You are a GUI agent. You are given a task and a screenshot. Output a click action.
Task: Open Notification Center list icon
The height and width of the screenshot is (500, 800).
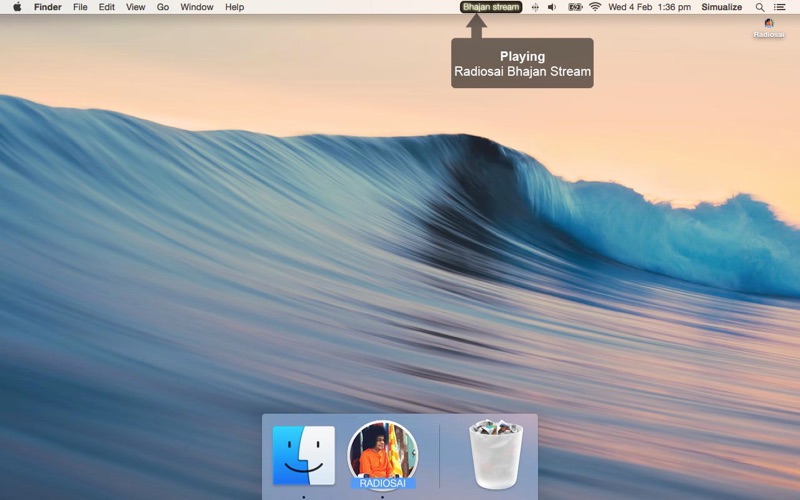point(780,7)
